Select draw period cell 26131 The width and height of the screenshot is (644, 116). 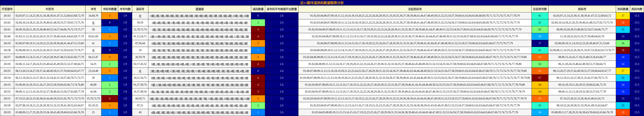click(x=7, y=98)
